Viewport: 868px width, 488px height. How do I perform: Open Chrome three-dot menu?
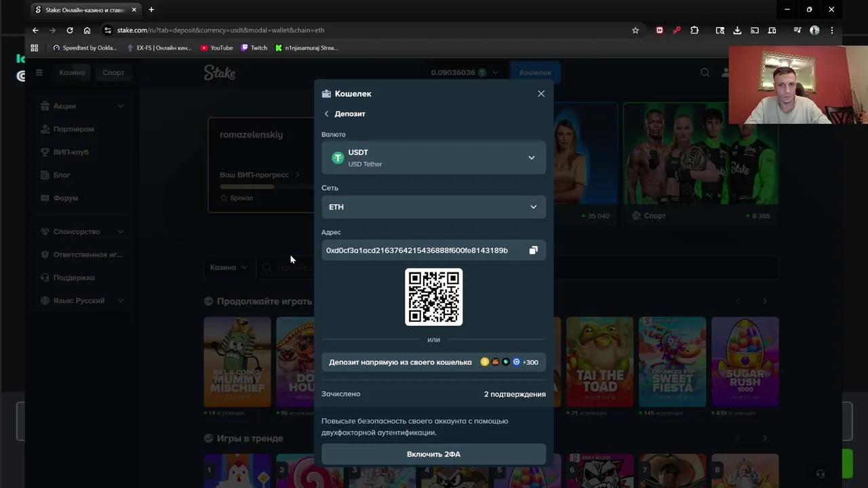(832, 30)
